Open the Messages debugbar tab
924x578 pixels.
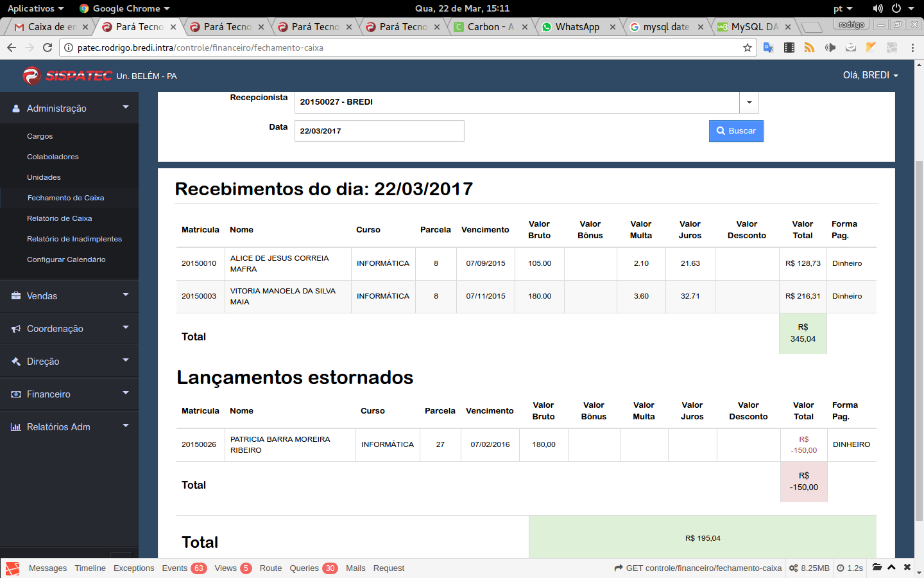47,568
